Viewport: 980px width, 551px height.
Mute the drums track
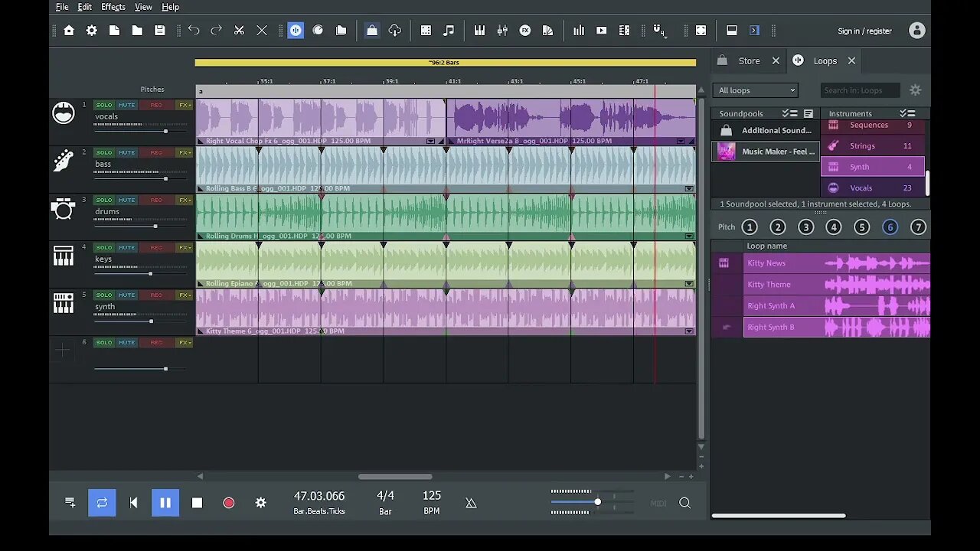[126, 200]
